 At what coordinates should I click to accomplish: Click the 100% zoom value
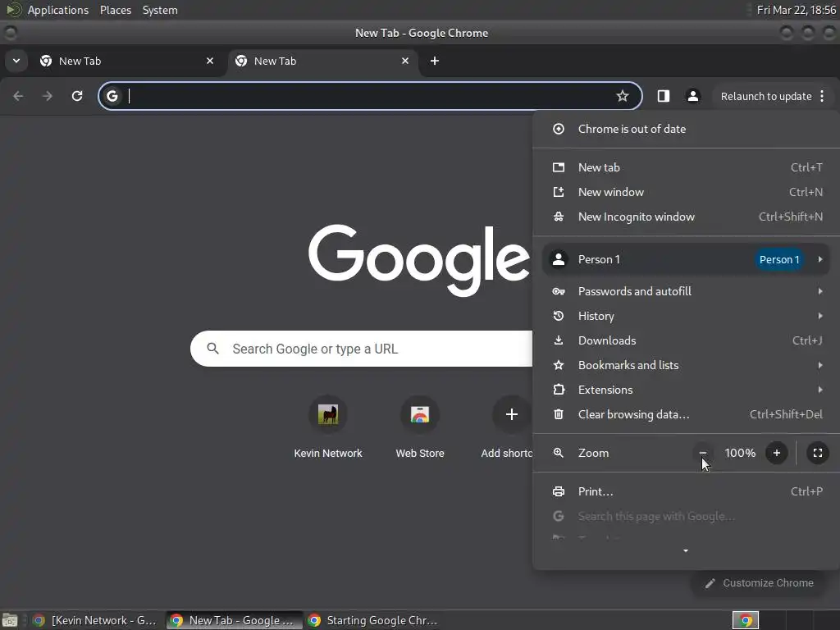740,453
